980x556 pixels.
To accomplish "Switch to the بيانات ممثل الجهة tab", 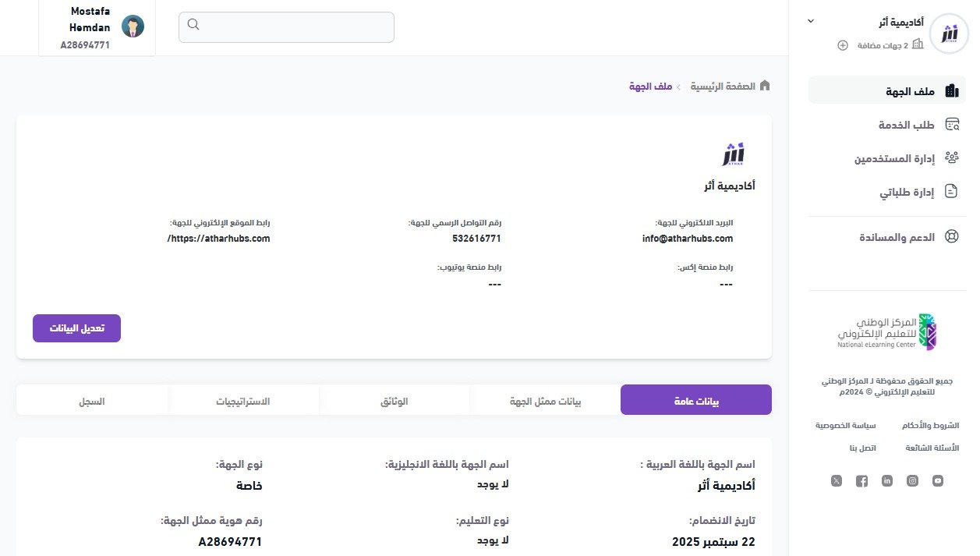I will tap(545, 400).
